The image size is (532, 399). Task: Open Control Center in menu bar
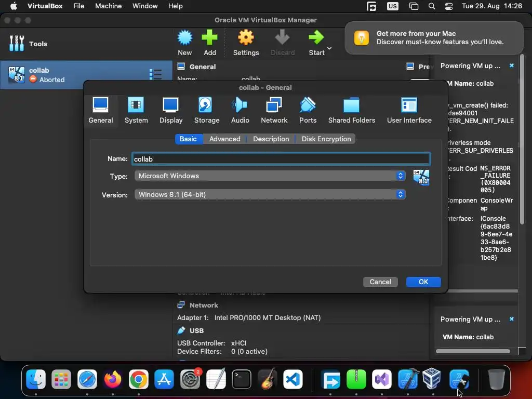point(449,6)
